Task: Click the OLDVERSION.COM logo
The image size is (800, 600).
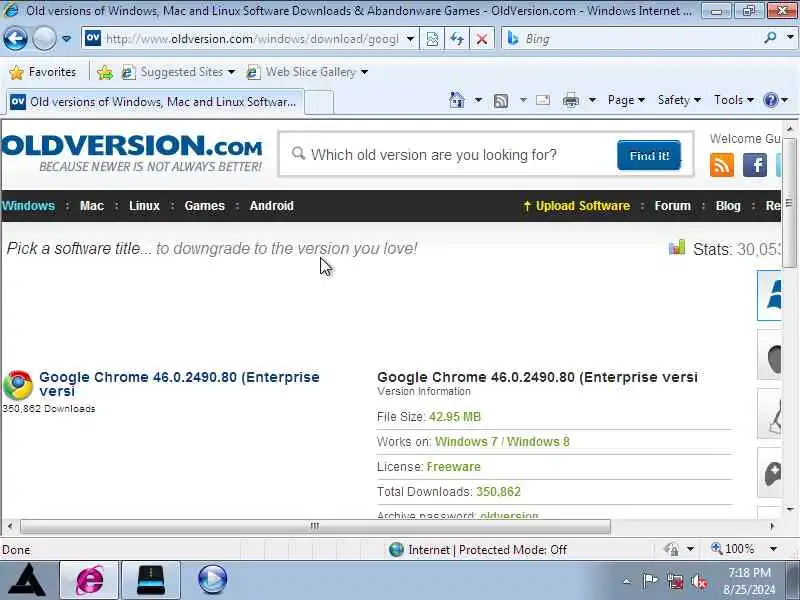Action: point(132,153)
